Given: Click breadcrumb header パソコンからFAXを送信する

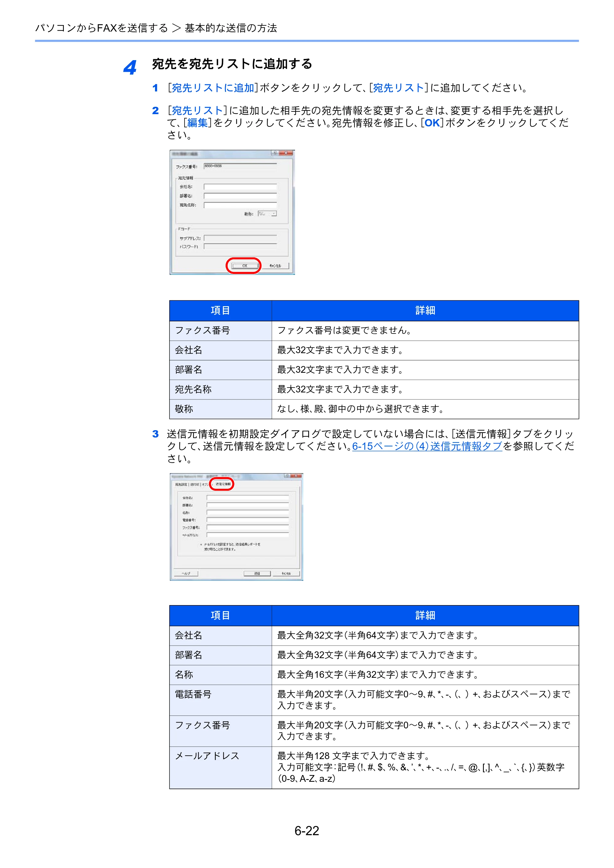Looking at the screenshot, I should click(101, 28).
